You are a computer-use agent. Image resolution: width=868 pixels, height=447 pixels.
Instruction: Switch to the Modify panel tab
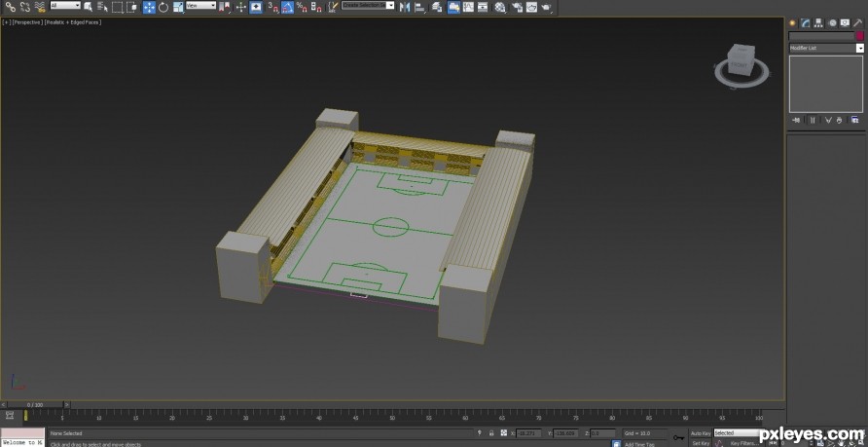806,22
